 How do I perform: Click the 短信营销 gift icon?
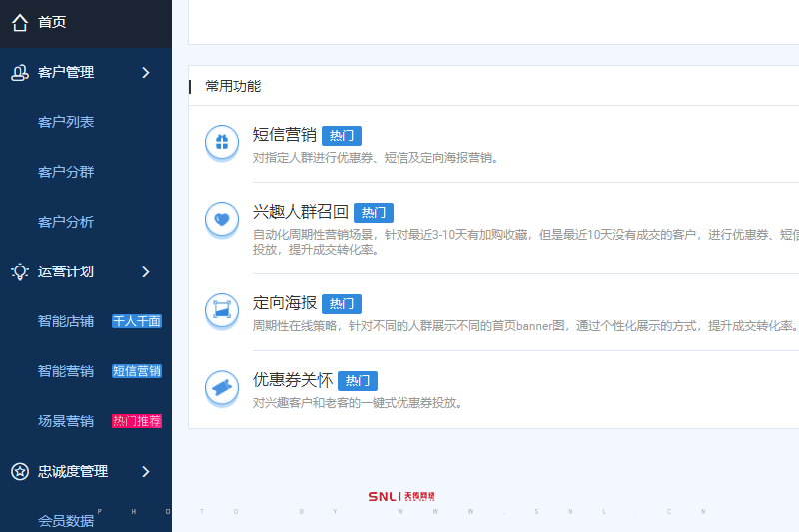[x=221, y=142]
